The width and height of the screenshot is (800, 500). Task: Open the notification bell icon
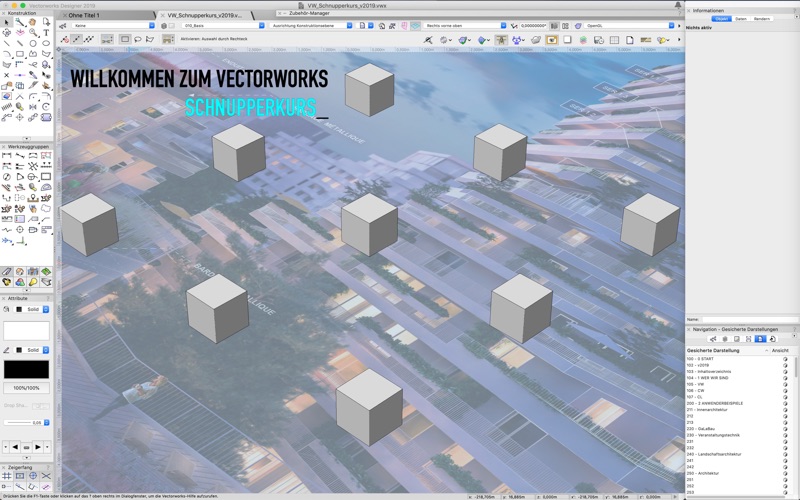point(678,5)
